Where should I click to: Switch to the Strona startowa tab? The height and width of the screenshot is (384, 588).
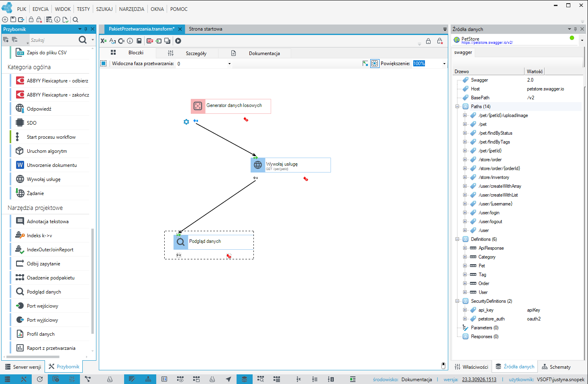tap(206, 29)
